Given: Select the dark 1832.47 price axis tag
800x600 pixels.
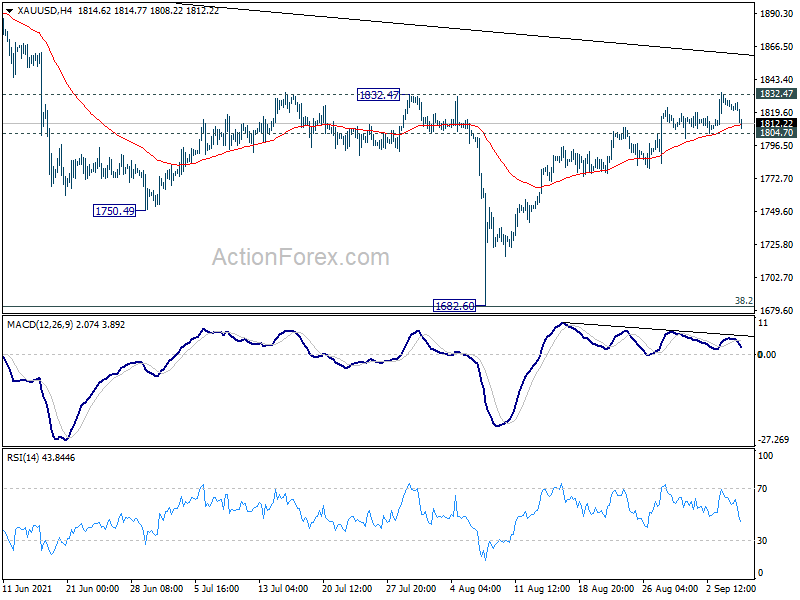Looking at the screenshot, I should (x=776, y=94).
